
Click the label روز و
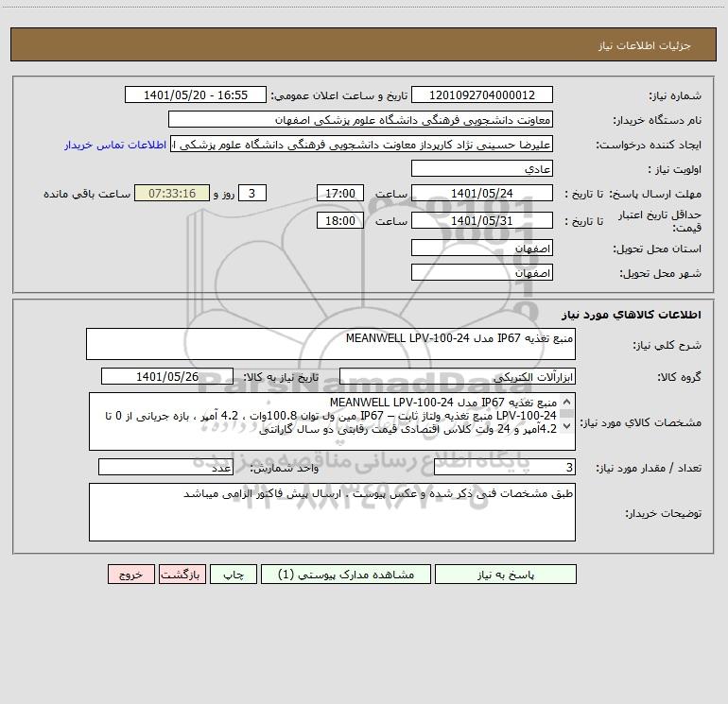point(224,194)
